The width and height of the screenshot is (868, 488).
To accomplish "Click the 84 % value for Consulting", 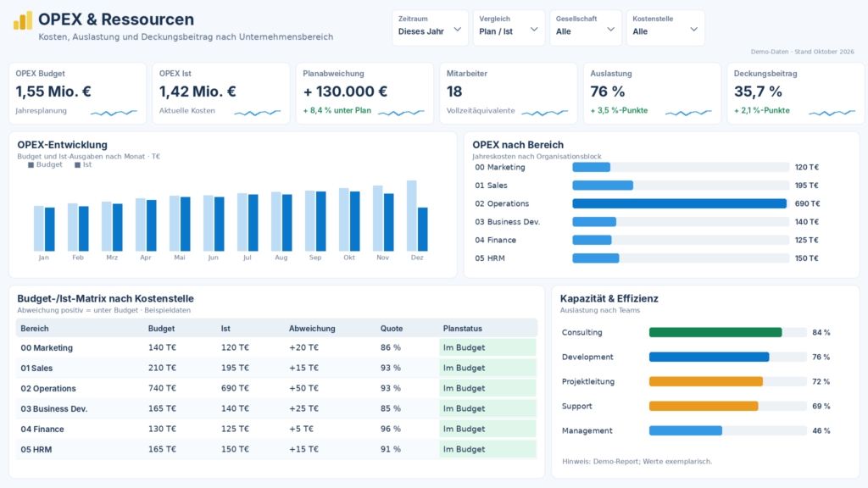I will (821, 332).
